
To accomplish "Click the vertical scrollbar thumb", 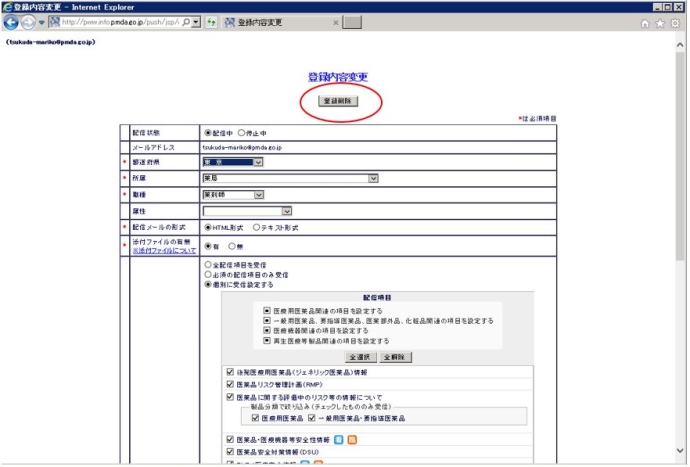I will click(680, 156).
